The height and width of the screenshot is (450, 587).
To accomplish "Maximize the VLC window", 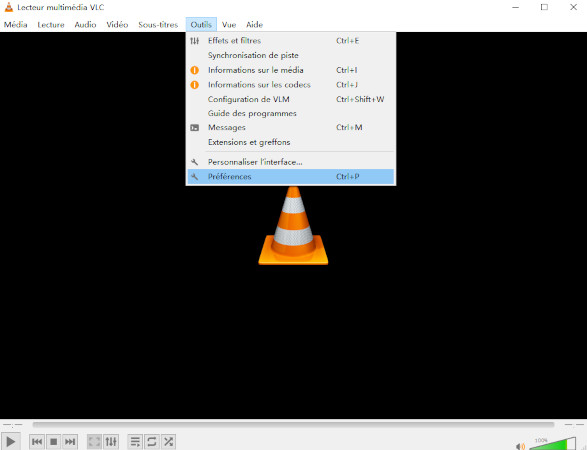I will pyautogui.click(x=544, y=7).
